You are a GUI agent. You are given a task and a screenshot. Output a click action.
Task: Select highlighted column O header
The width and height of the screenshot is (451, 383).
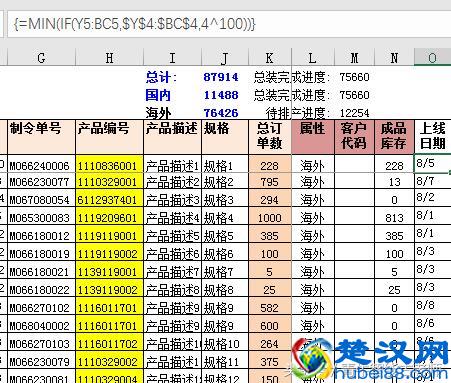pos(432,58)
